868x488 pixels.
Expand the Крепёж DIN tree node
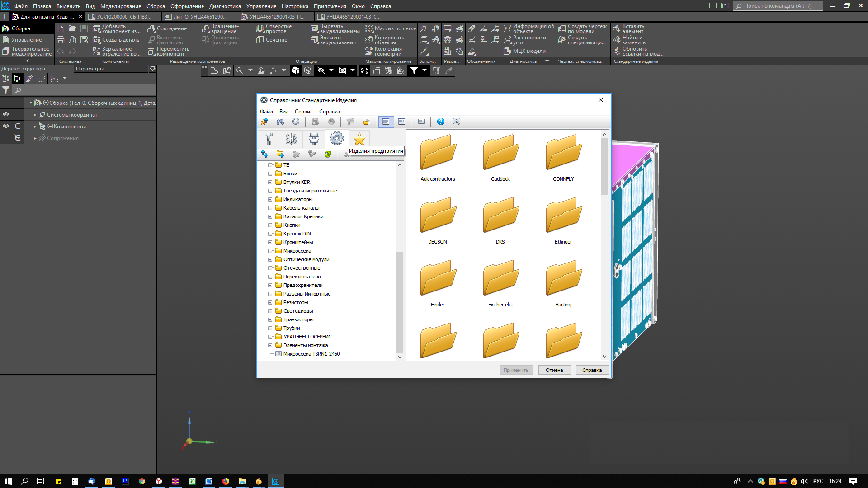[270, 234]
